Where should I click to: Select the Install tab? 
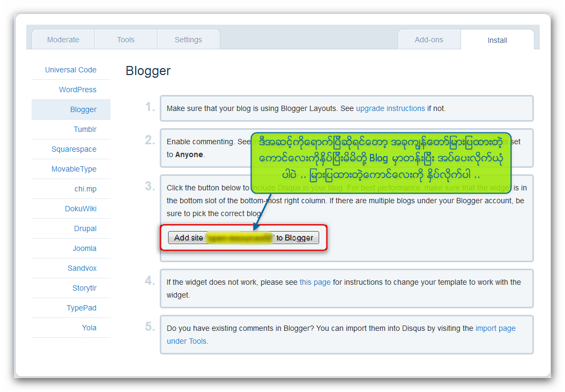click(x=497, y=40)
